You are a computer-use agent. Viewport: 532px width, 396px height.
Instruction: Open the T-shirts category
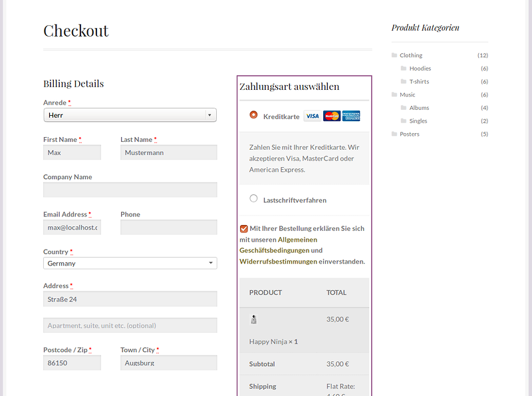[x=420, y=81]
